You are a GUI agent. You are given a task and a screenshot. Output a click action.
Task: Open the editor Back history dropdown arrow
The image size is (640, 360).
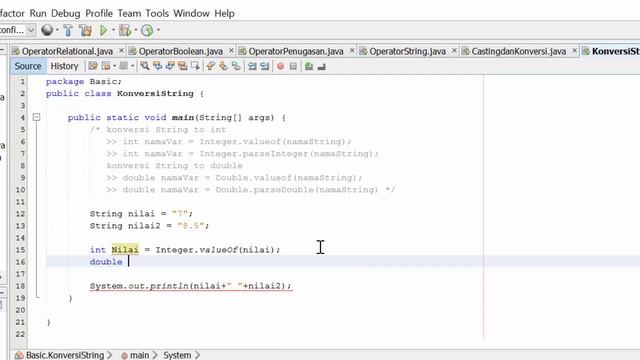tap(114, 66)
